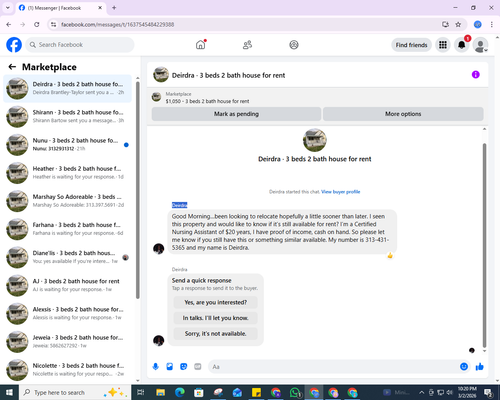The width and height of the screenshot is (500, 400).
Task: Open the AJ conversation
Action: [x=67, y=285]
